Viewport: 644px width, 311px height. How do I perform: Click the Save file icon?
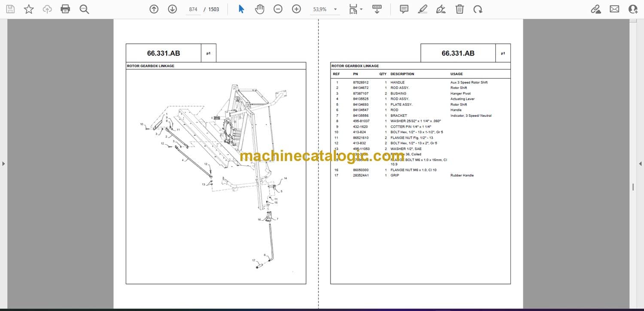coord(10,9)
